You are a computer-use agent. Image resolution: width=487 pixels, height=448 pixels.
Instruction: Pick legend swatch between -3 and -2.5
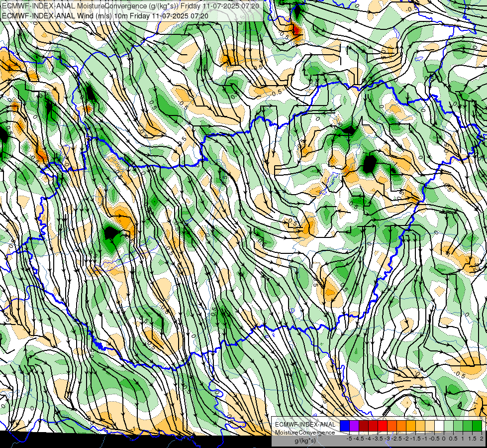(x=392, y=426)
